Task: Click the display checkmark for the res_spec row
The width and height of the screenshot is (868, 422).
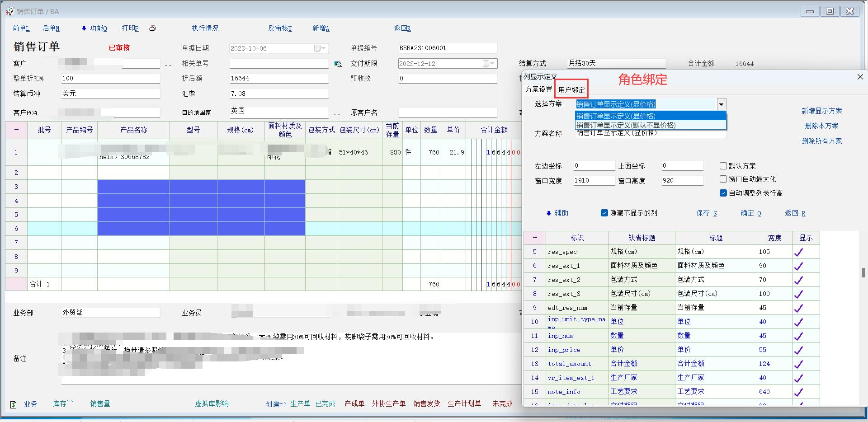Action: click(798, 252)
